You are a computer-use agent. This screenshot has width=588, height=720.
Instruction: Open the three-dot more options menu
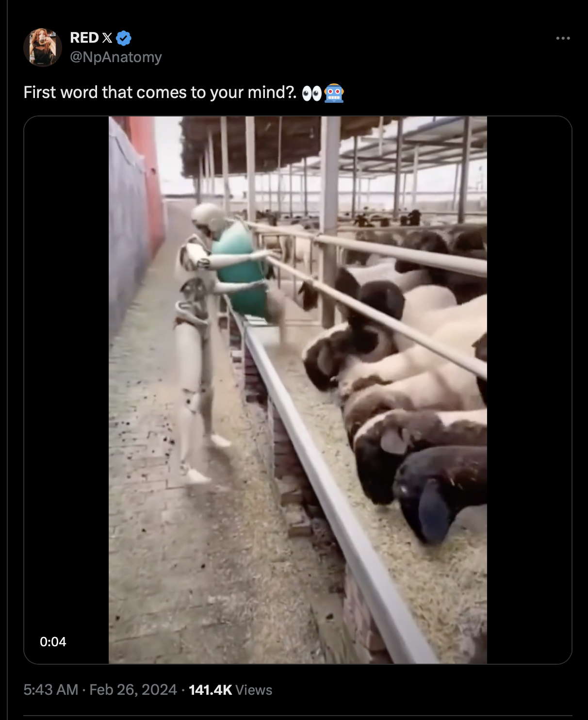pyautogui.click(x=563, y=38)
